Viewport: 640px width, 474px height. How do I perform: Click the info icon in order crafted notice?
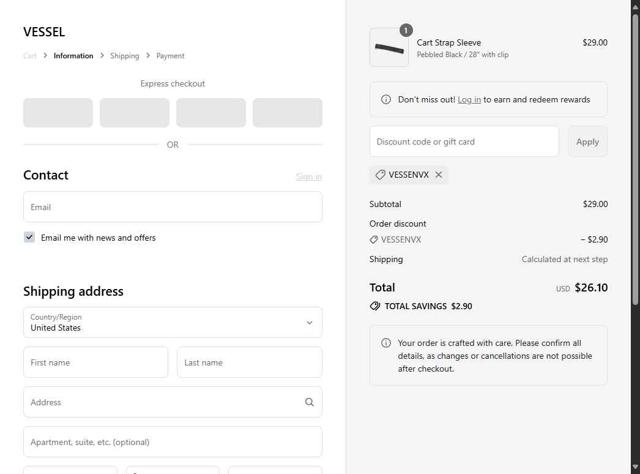pyautogui.click(x=386, y=343)
